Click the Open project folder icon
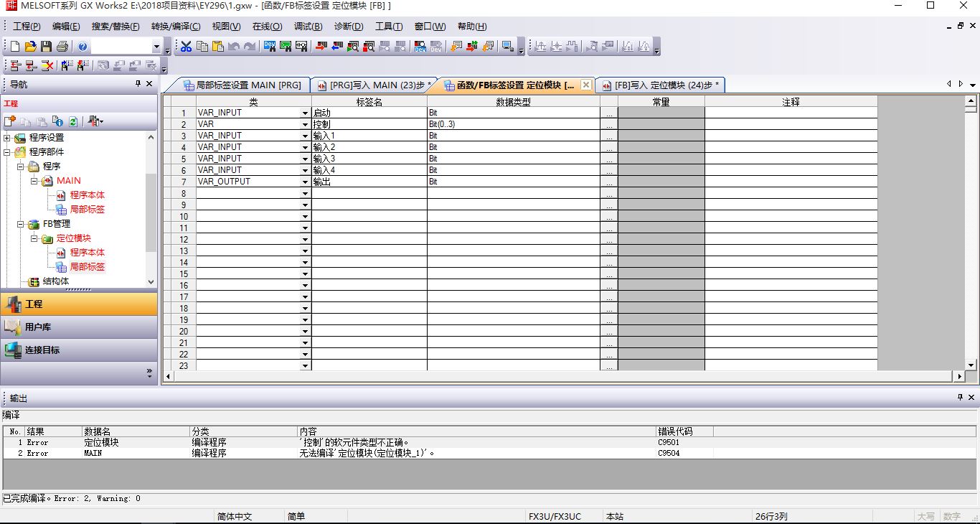Image resolution: width=980 pixels, height=524 pixels. point(30,47)
